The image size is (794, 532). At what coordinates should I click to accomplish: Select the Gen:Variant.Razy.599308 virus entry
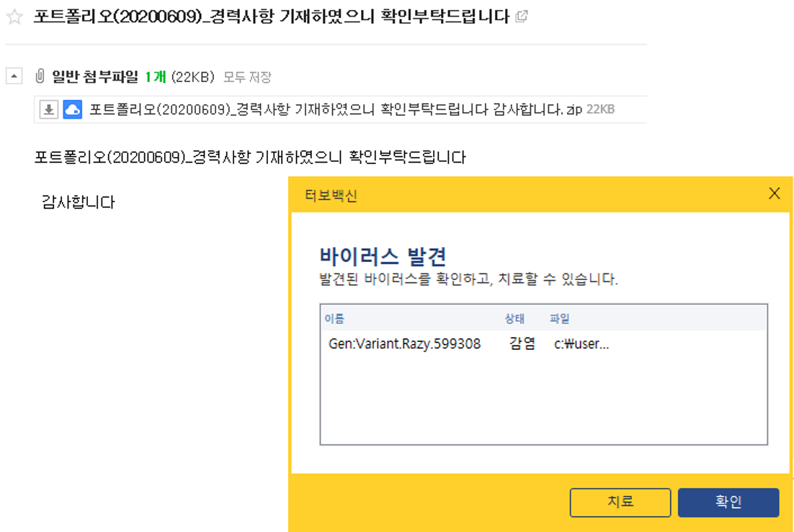[404, 344]
